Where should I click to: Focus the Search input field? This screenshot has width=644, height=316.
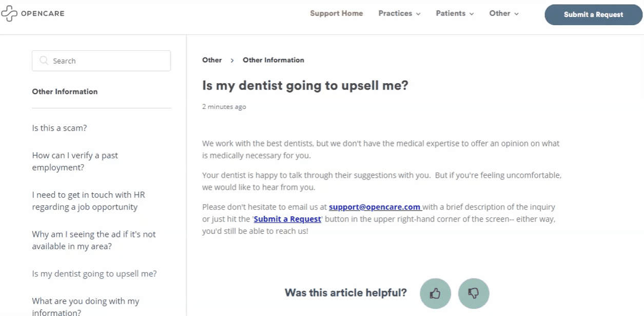[x=108, y=61]
